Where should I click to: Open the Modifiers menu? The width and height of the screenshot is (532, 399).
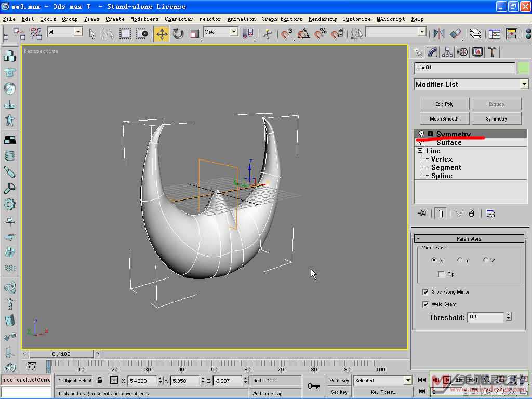coord(144,19)
